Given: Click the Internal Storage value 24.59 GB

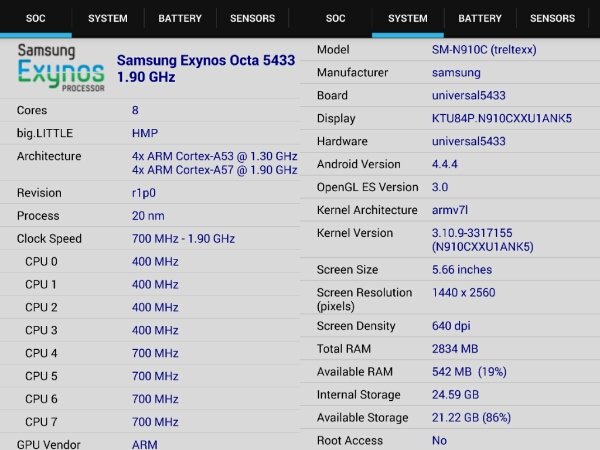Looking at the screenshot, I should pos(455,395).
